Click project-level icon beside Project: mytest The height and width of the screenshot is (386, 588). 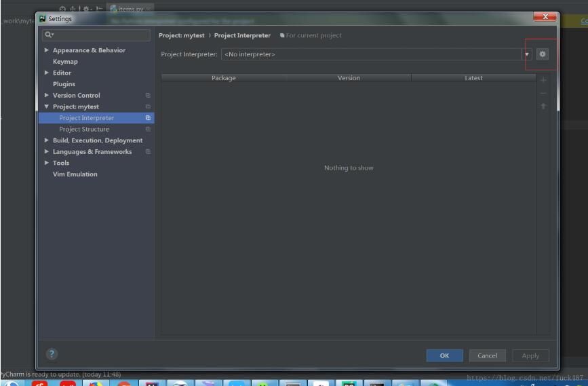tap(148, 107)
